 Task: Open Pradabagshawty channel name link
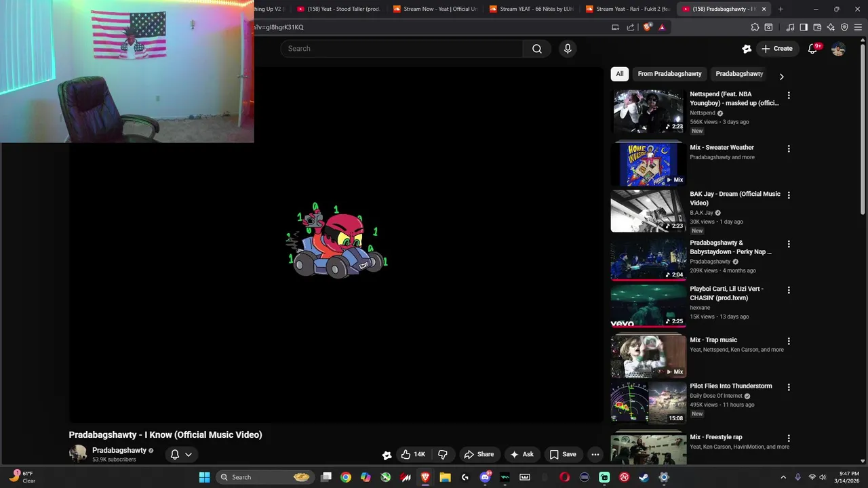point(119,450)
